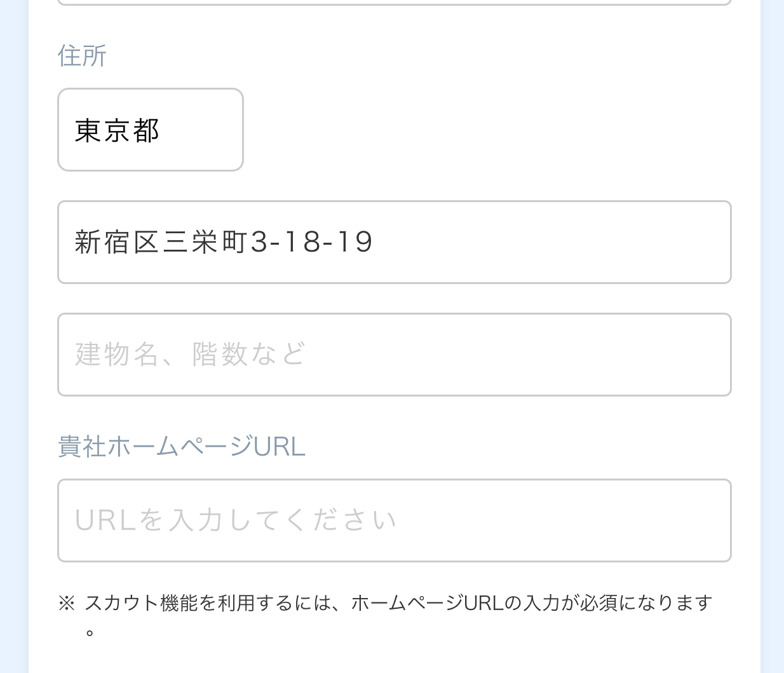Select the 東京都 text in prefecture box
Viewport: 784px width, 673px height.
coord(117,131)
